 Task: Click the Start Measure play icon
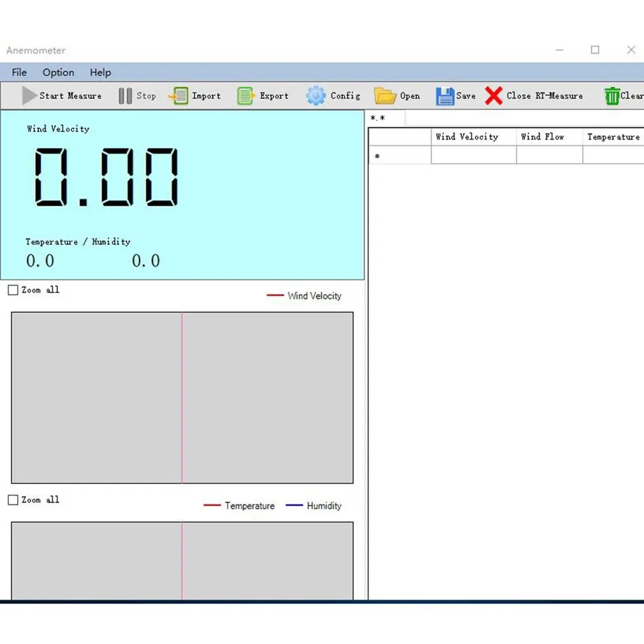(x=29, y=95)
